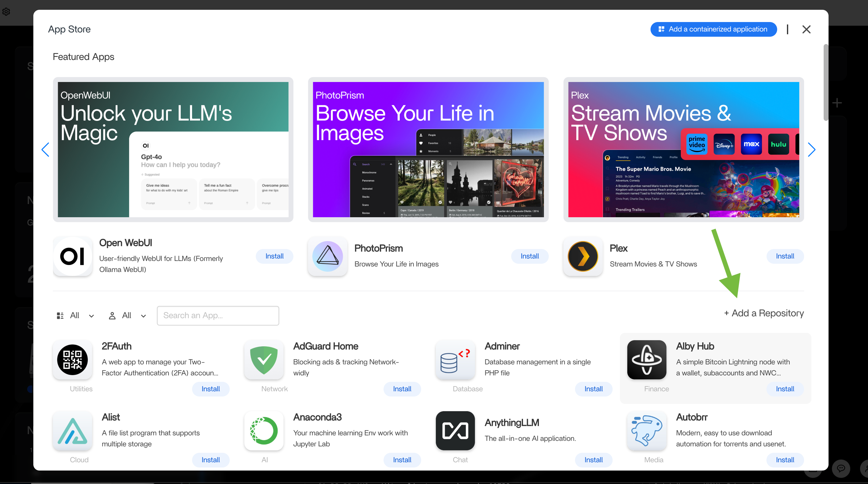Click Add a Repository link
The height and width of the screenshot is (484, 868).
click(x=764, y=313)
